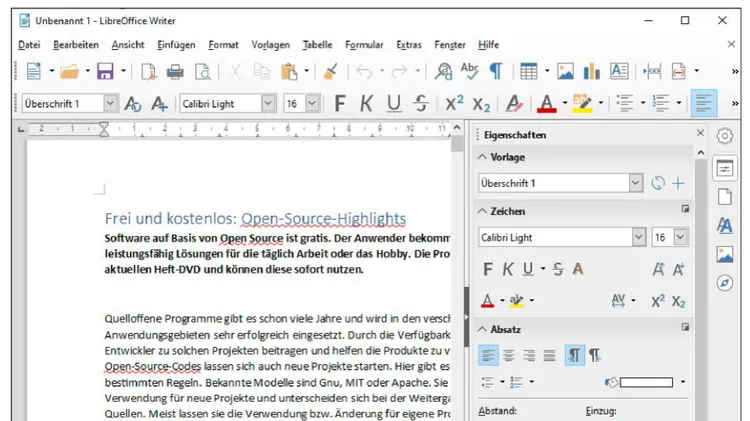Open sidebar settings gear icon
This screenshot has width=750, height=421.
[725, 136]
